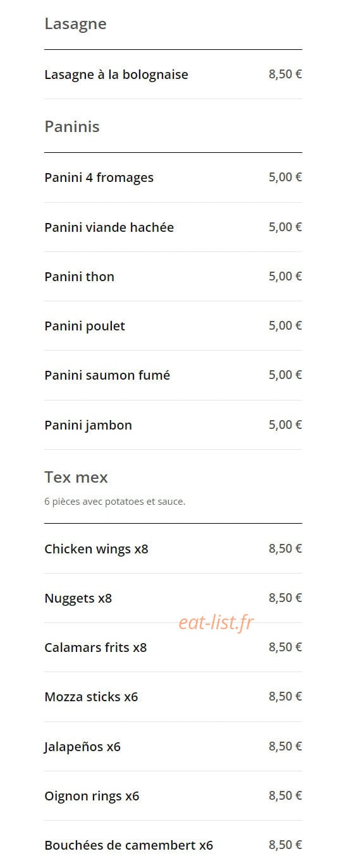Select Chicken wings x8
Screen dimensions: 349x868
[x=173, y=548]
